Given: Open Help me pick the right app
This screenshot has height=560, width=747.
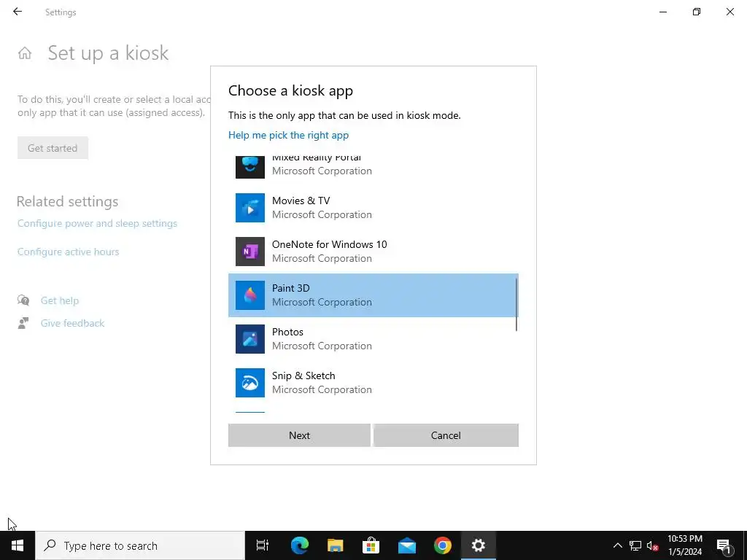Looking at the screenshot, I should tap(289, 135).
